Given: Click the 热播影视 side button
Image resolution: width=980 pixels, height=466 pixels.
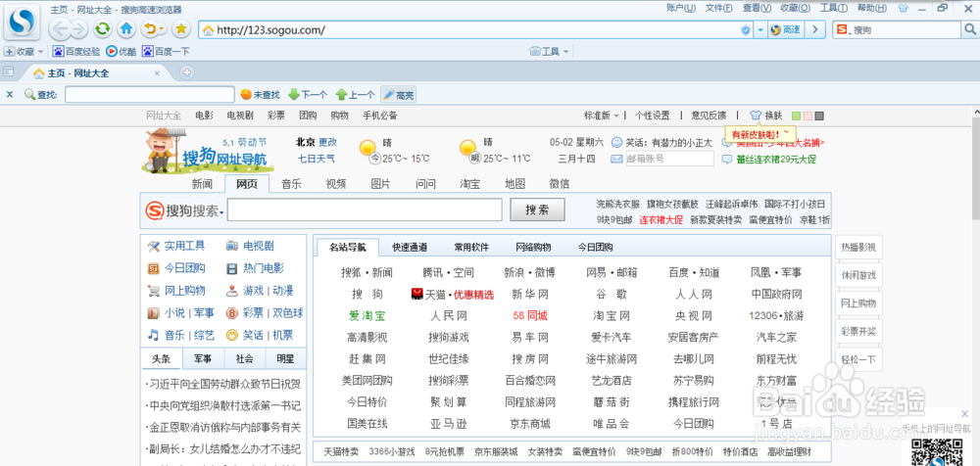Looking at the screenshot, I should [858, 248].
